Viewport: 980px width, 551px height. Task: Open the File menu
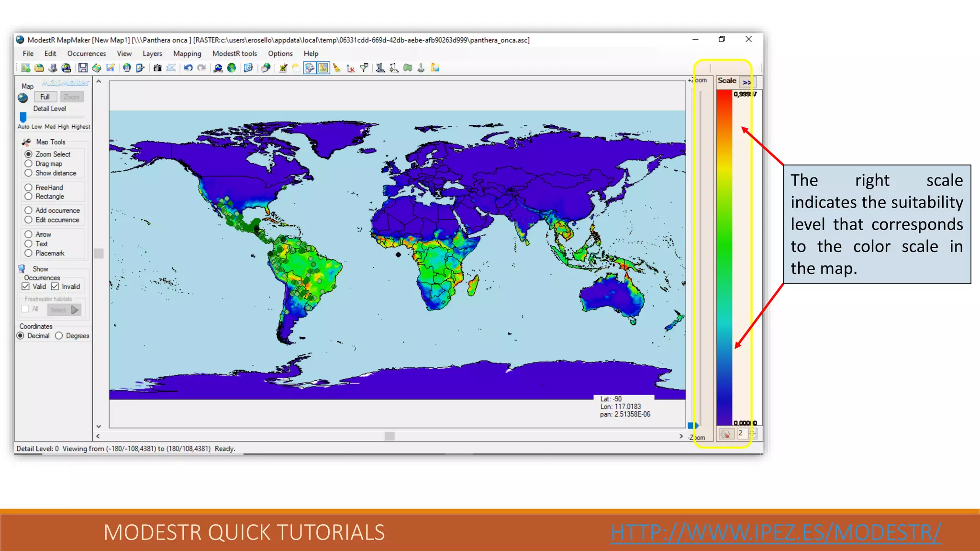[x=28, y=54]
